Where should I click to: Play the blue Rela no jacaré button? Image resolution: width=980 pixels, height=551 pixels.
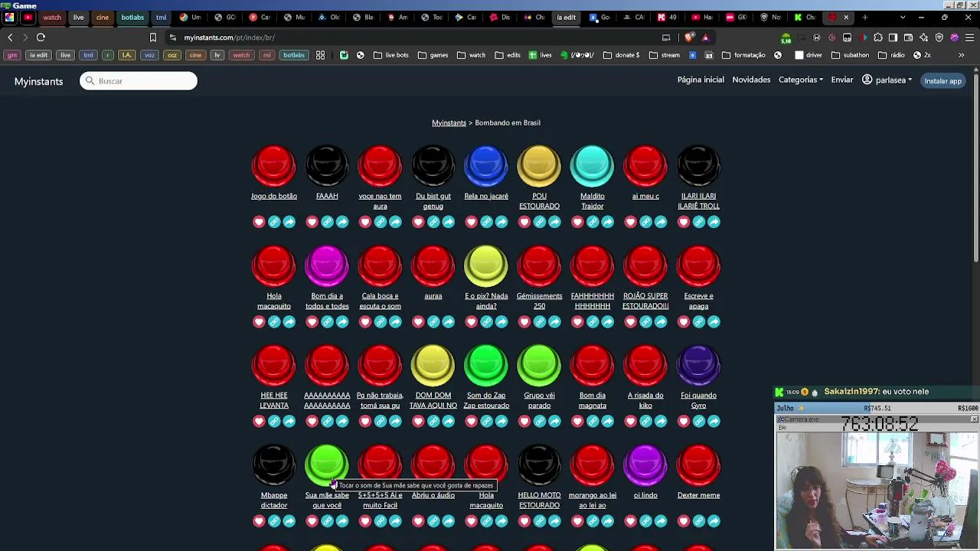[486, 165]
